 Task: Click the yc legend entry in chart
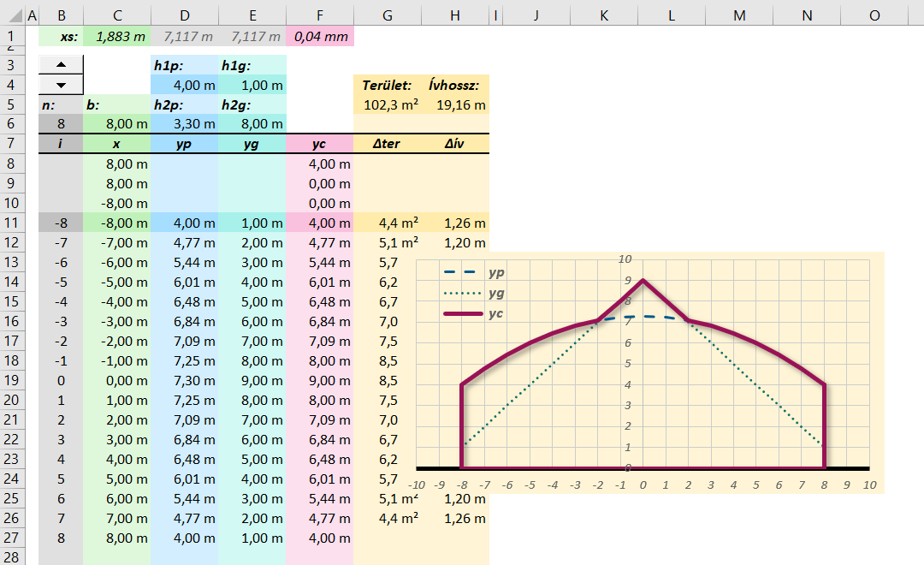point(473,314)
